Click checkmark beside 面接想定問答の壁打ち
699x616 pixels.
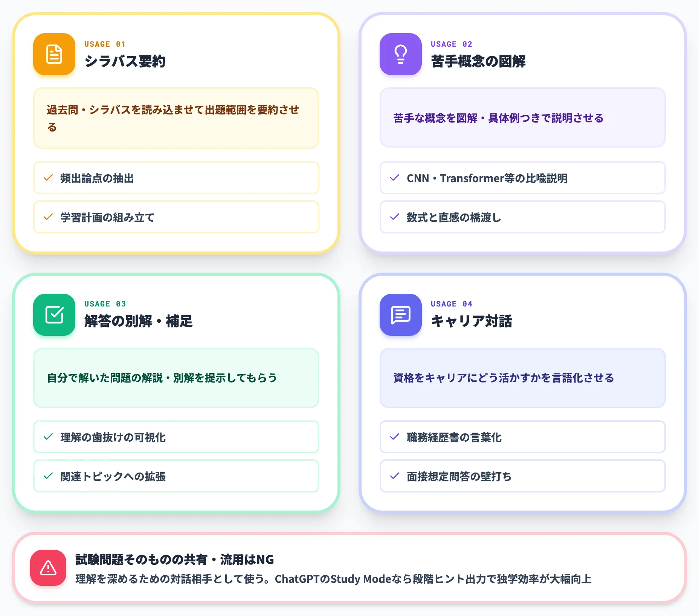point(395,476)
